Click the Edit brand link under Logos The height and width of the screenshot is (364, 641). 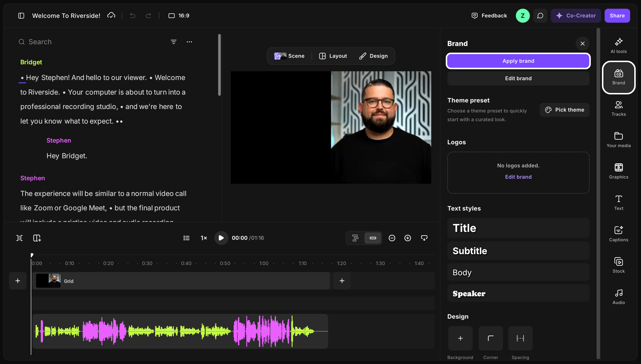click(x=518, y=177)
